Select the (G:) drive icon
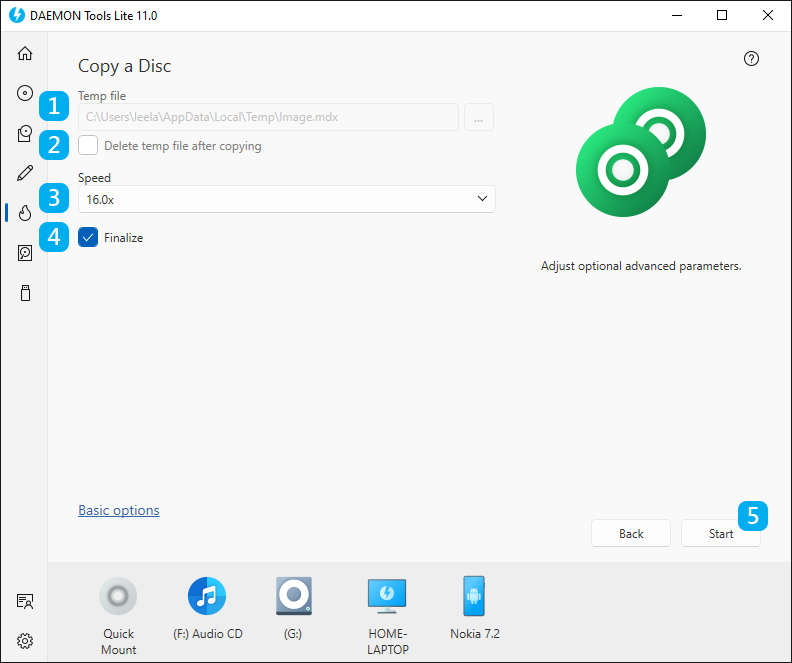This screenshot has height=663, width=792. [x=293, y=596]
